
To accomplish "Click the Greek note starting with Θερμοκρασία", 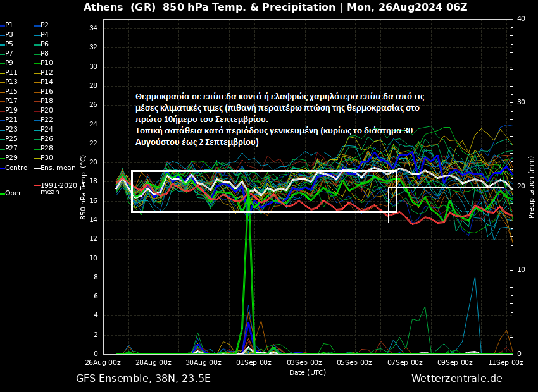I will [280, 119].
